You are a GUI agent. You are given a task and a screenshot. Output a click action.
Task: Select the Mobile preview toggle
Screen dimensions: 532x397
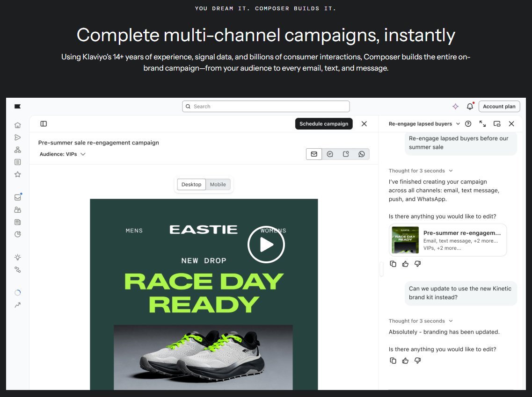(x=218, y=184)
